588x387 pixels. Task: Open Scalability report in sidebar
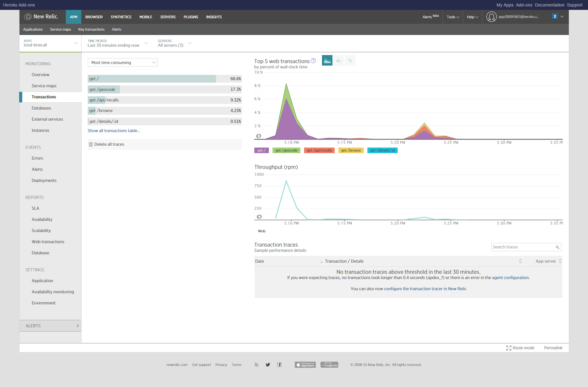41,231
